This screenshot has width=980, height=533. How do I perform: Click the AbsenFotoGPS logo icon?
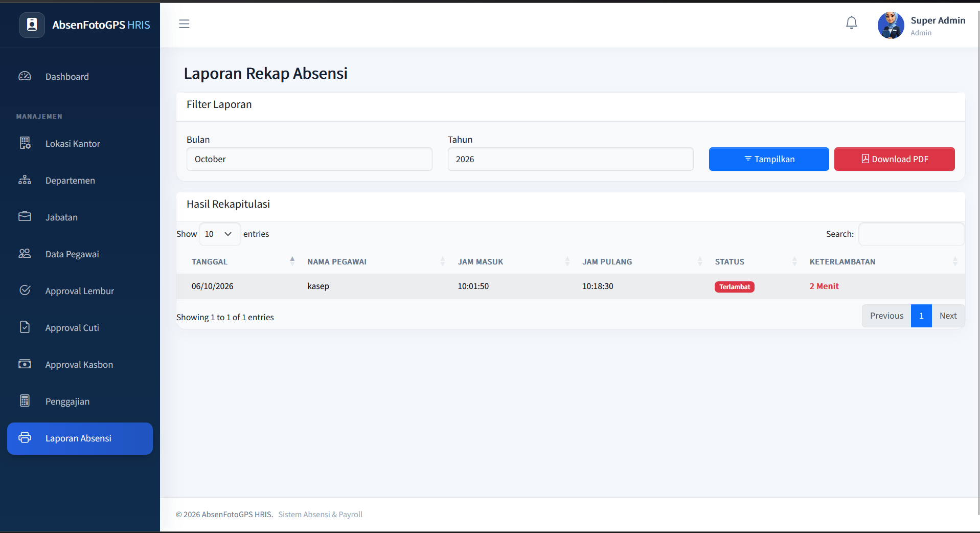click(x=32, y=25)
